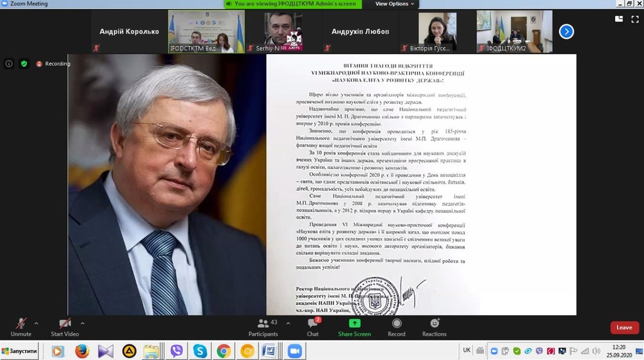Image resolution: width=644 pixels, height=360 pixels.
Task: Open the View Options menu
Action: point(395,4)
